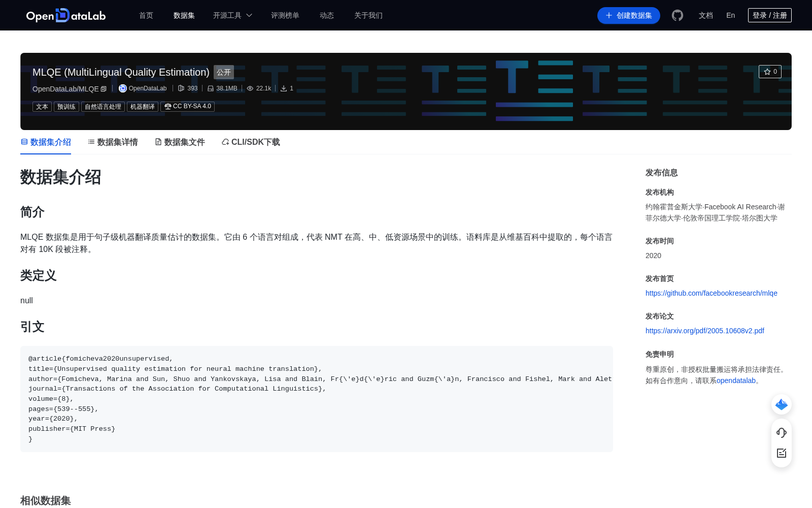Switch language to En
Viewport: 812px width, 508px height.
730,15
